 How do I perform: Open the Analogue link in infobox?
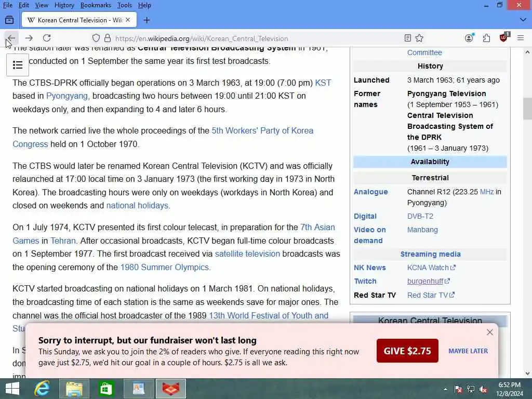[x=370, y=192]
